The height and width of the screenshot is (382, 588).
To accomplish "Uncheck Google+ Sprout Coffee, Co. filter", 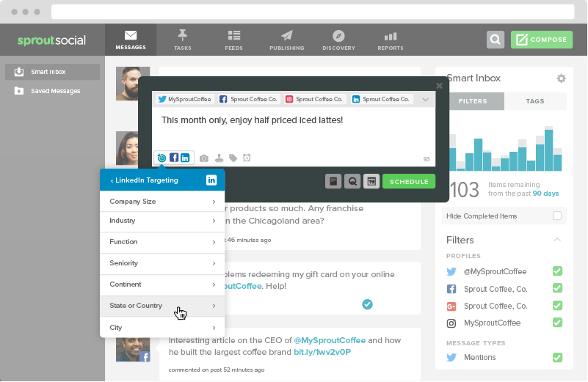I will 558,306.
